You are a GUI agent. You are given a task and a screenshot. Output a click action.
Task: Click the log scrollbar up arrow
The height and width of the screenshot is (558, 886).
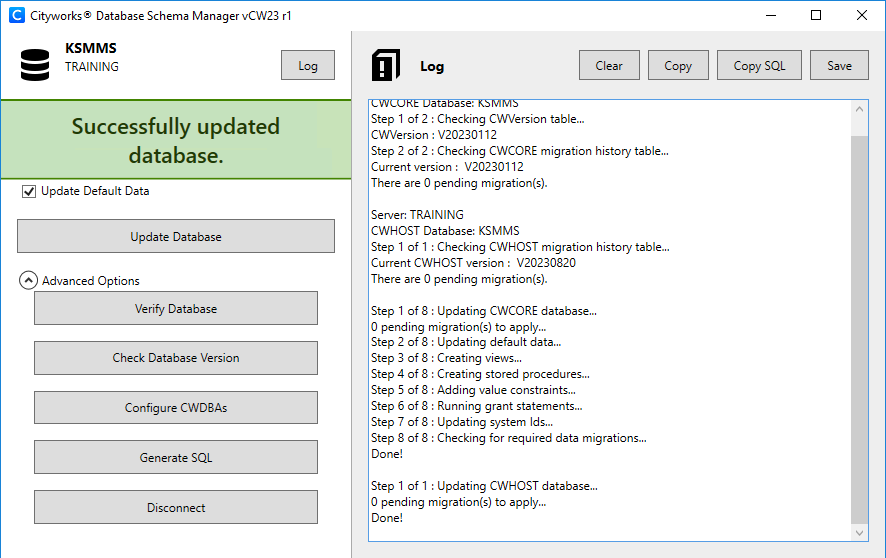pyautogui.click(x=859, y=108)
